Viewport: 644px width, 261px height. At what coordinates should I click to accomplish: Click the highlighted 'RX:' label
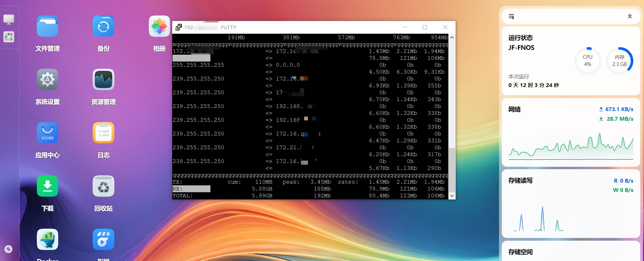[178, 189]
